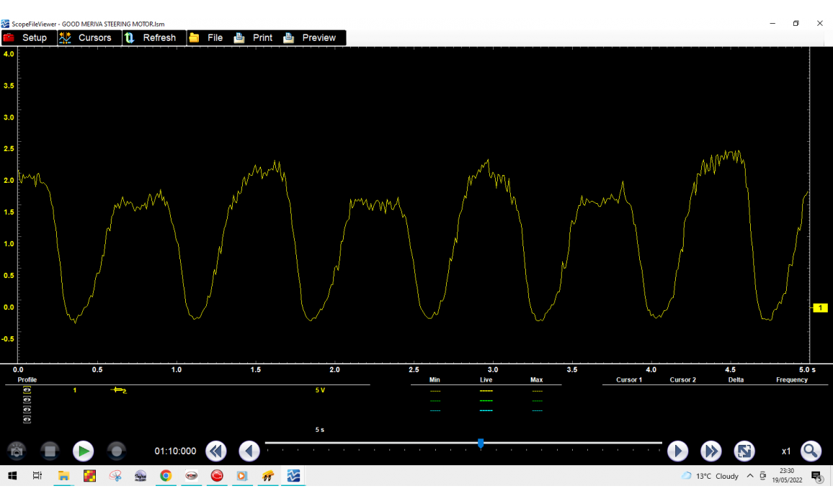
Task: Click the magnifying glass zoom icon
Action: pos(811,451)
